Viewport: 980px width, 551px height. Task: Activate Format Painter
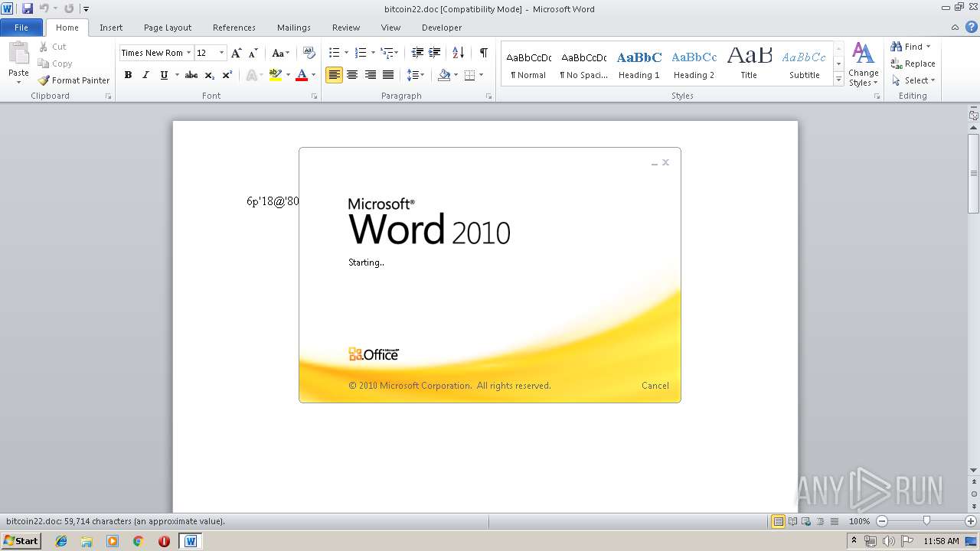74,80
